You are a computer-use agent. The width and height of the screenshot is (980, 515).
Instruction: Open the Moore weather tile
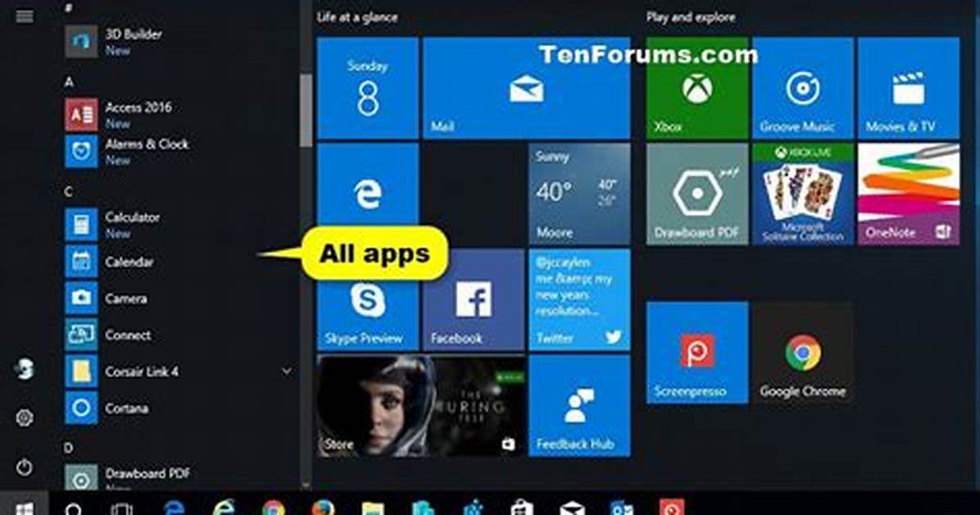[x=579, y=194]
